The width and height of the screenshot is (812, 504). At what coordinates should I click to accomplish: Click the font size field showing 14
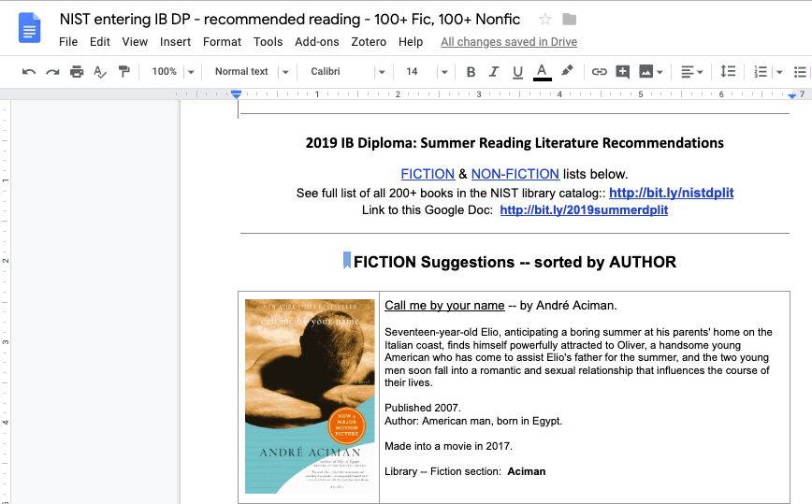tap(413, 72)
